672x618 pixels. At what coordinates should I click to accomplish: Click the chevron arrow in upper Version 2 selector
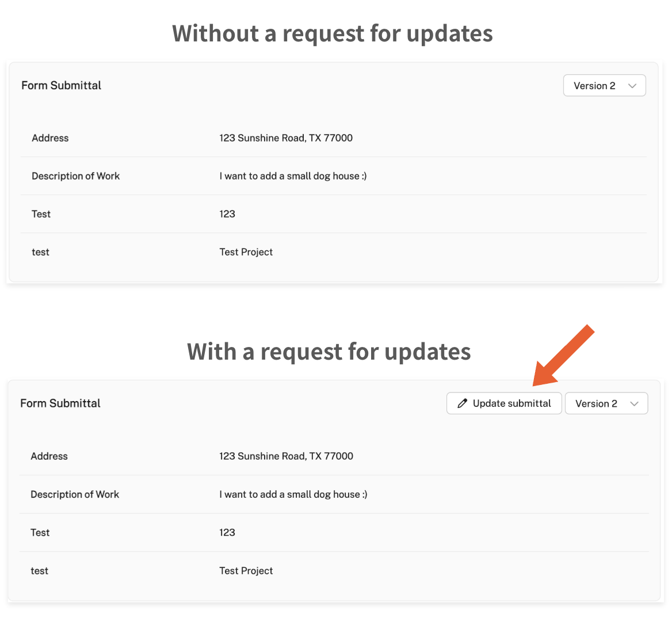(x=632, y=86)
